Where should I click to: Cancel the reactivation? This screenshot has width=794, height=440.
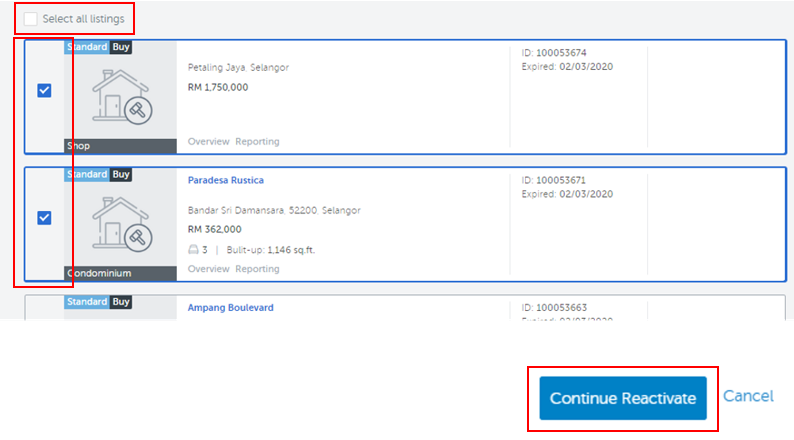[x=748, y=396]
